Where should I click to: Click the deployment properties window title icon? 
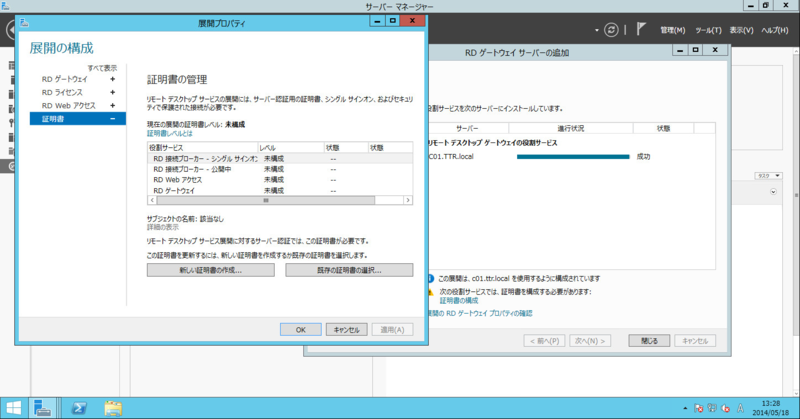[24, 23]
